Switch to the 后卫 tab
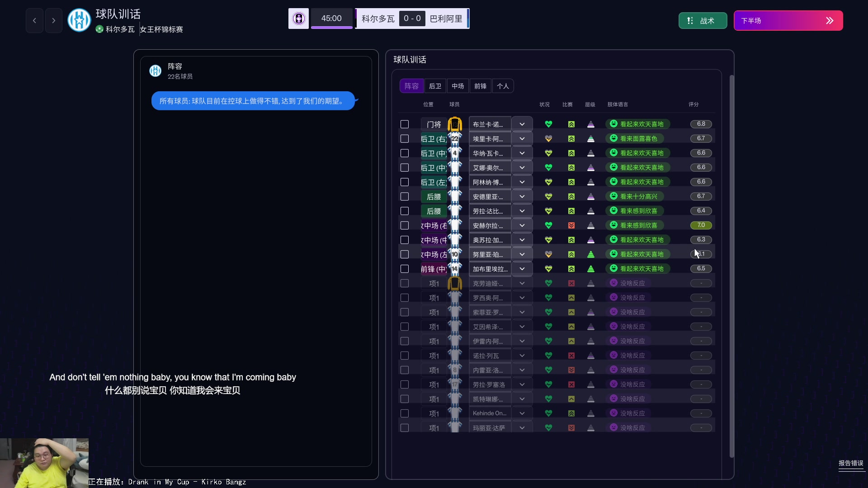 435,86
